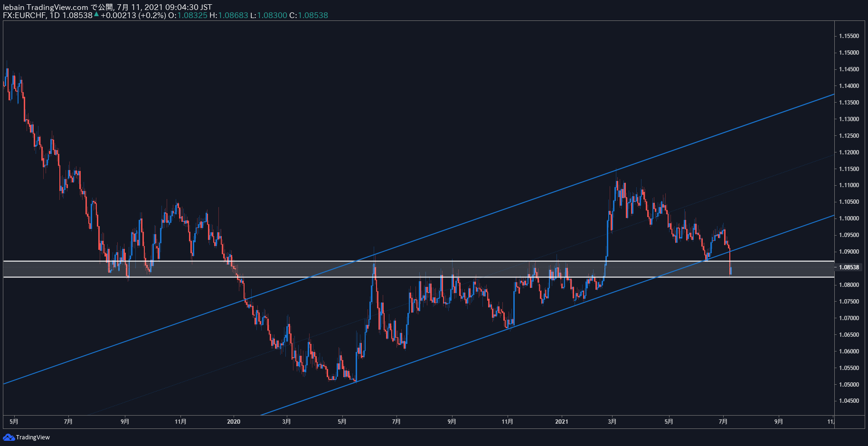Viewport: 868px width, 446px height.
Task: Click the 1.13500 price axis label
Action: [849, 103]
